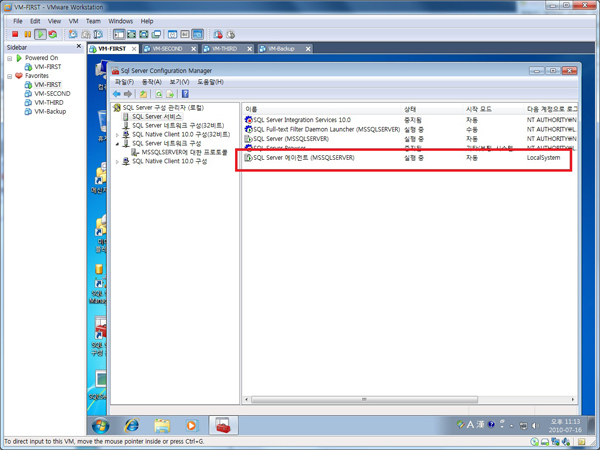
Task: Click the Back arrow in Configuration Manager toolbar
Action: point(117,94)
